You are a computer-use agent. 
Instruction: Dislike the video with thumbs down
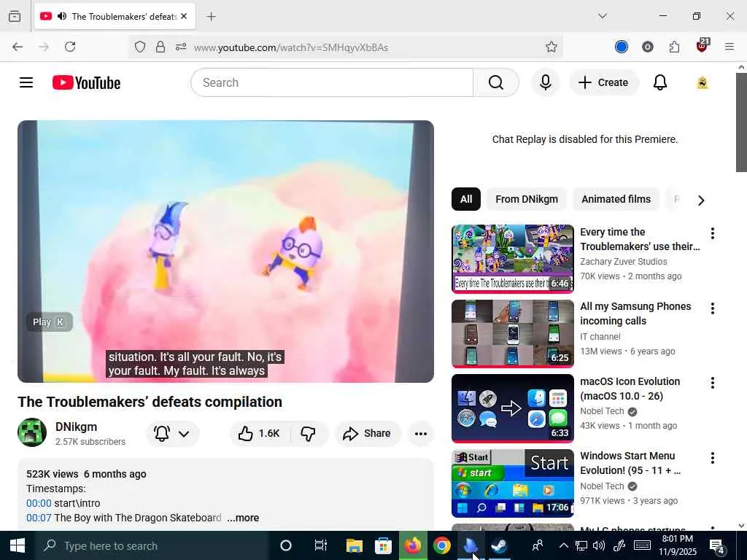click(309, 433)
